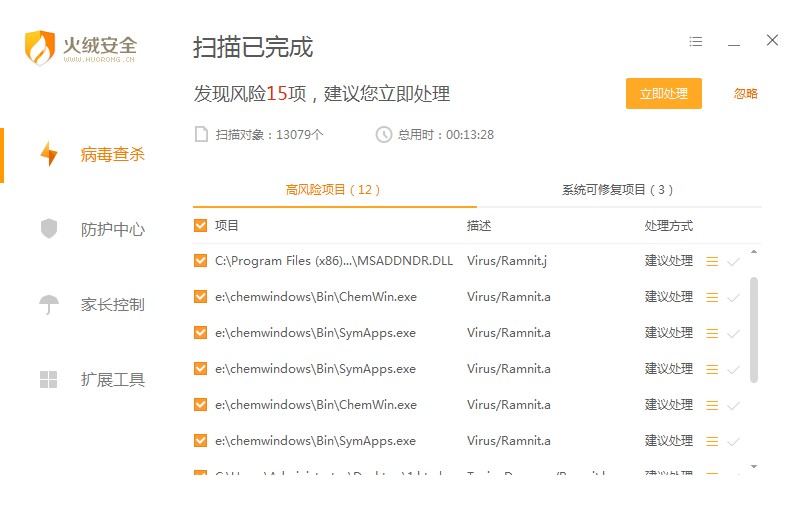800x515 pixels.
Task: Switch to 系统可修复项目 (3) tab
Action: (617, 190)
